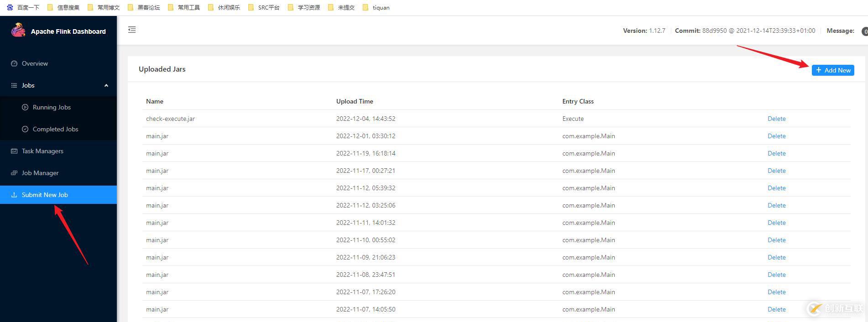Delete main.jar uploaded 2022-11-17, 00:27:21
868x322 pixels.
point(777,171)
